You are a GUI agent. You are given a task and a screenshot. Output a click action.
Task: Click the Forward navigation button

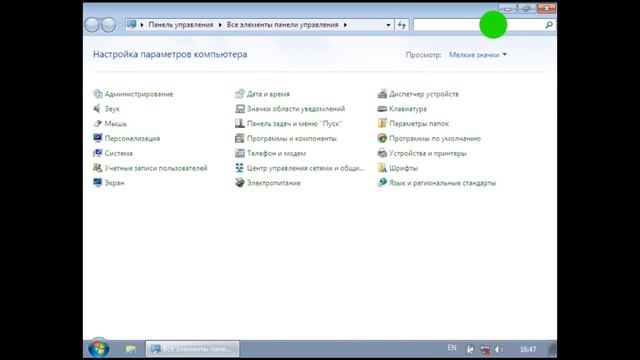[108, 25]
